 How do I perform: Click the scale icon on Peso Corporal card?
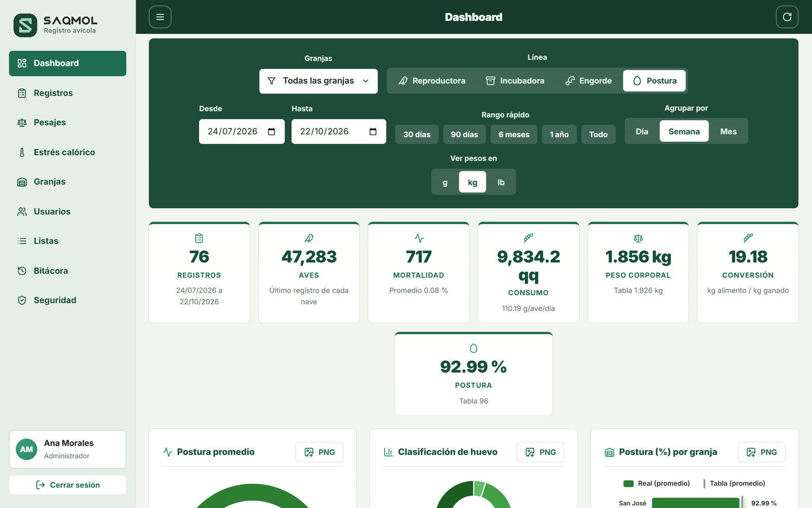point(638,238)
